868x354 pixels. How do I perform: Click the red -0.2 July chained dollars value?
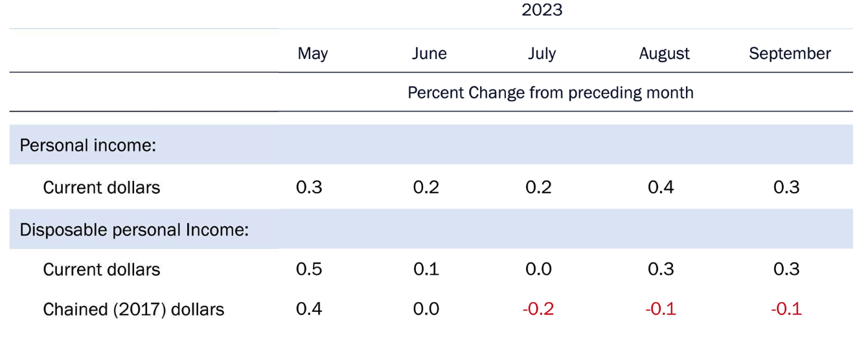pyautogui.click(x=537, y=309)
